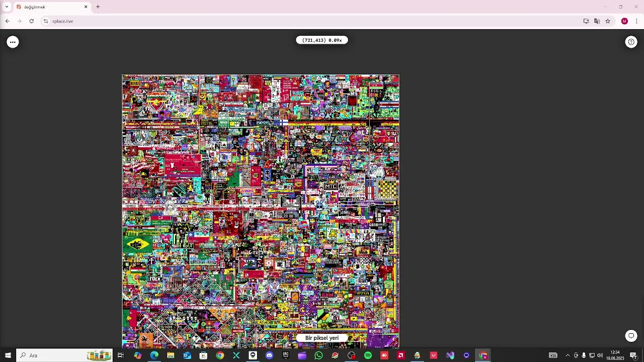Viewport: 644px width, 362px height.
Task: Go forward in browser history
Action: pyautogui.click(x=19, y=21)
